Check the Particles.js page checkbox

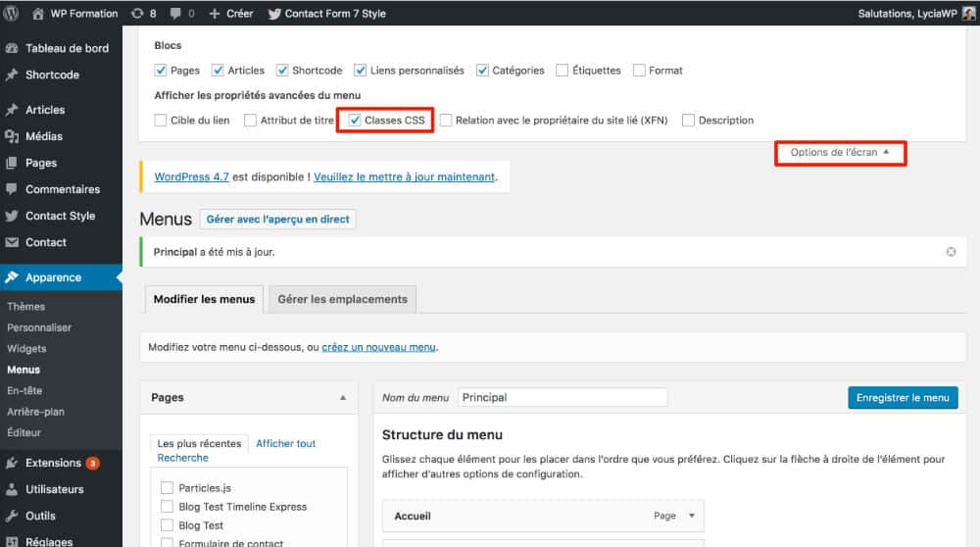pos(167,487)
